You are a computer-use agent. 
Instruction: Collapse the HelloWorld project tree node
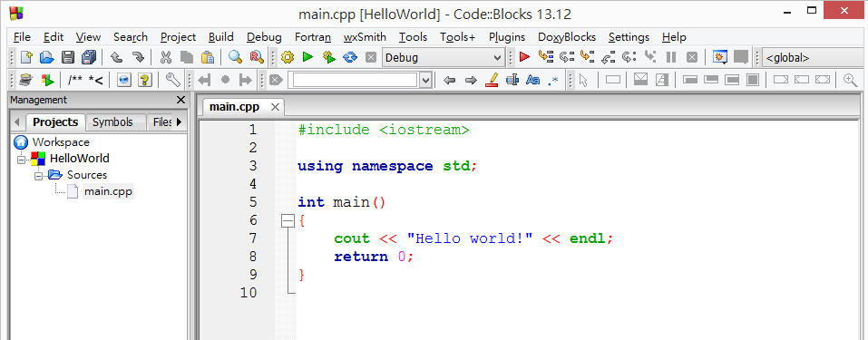click(x=22, y=160)
